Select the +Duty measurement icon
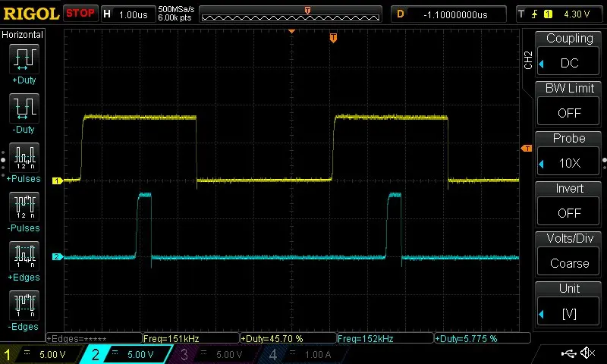 [24, 59]
